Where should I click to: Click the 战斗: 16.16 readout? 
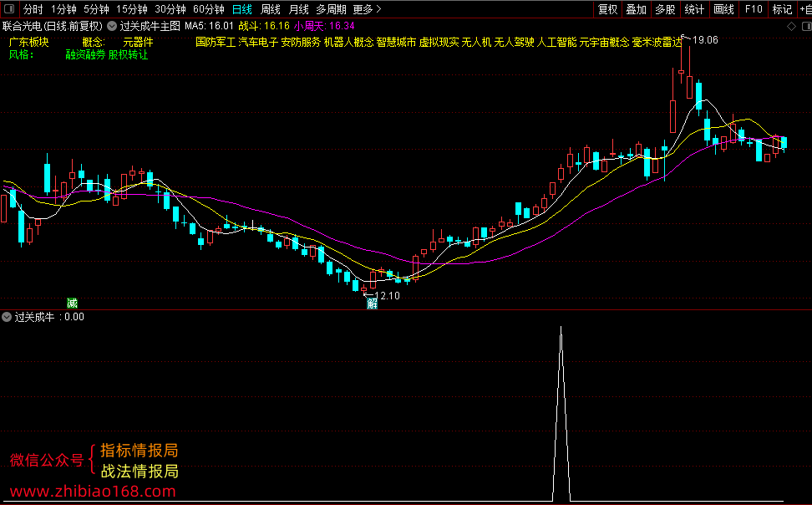coord(264,26)
